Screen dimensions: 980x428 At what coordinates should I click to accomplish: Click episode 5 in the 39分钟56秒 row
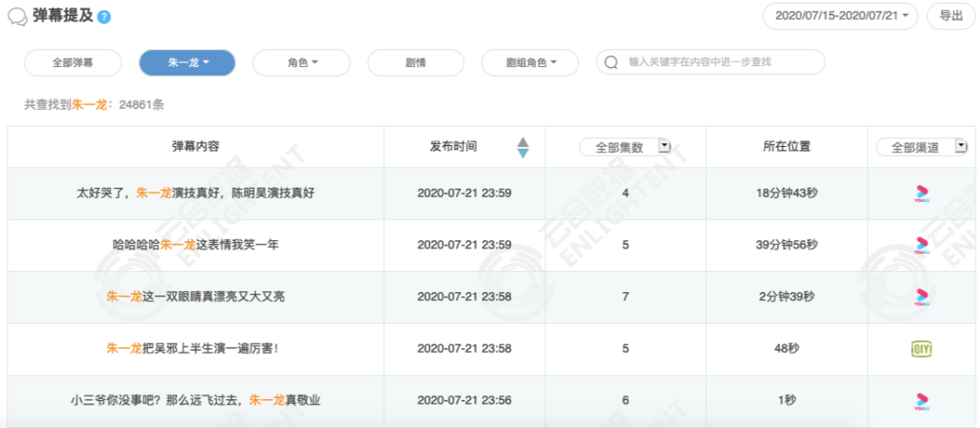pos(625,245)
